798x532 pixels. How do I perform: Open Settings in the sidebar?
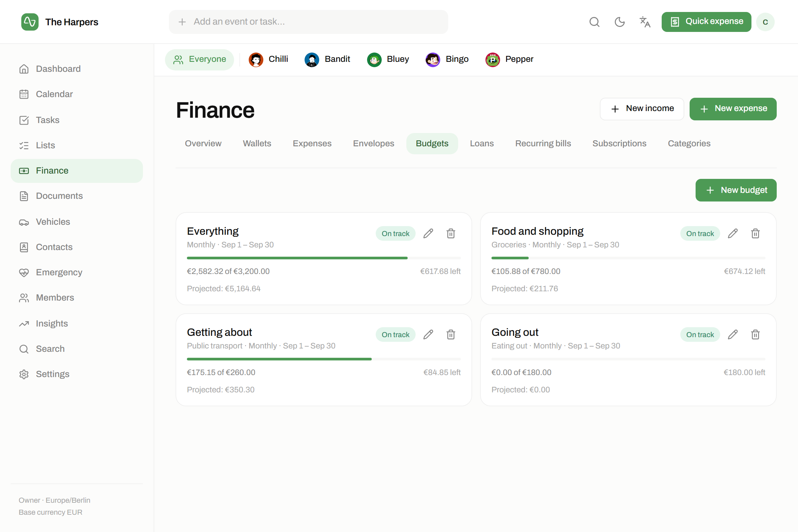(x=77, y=374)
